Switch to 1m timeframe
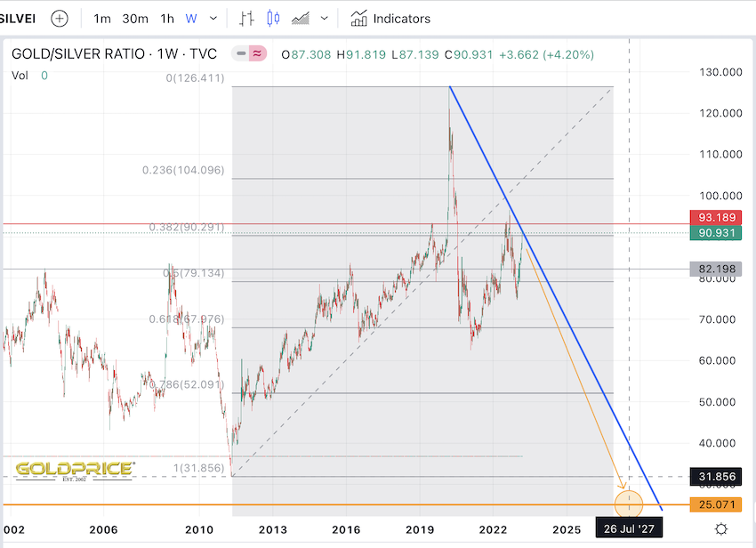 point(102,18)
